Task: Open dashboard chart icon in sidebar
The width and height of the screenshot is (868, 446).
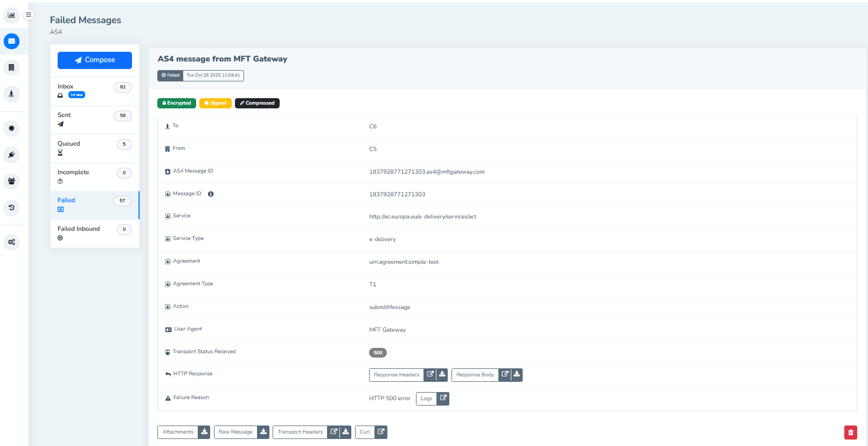Action: [x=11, y=15]
